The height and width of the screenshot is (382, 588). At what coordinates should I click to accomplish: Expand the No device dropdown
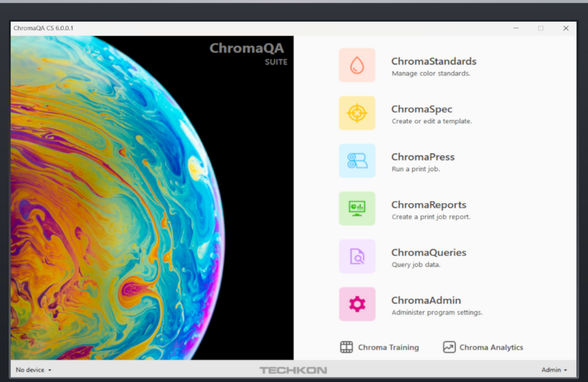coord(34,369)
